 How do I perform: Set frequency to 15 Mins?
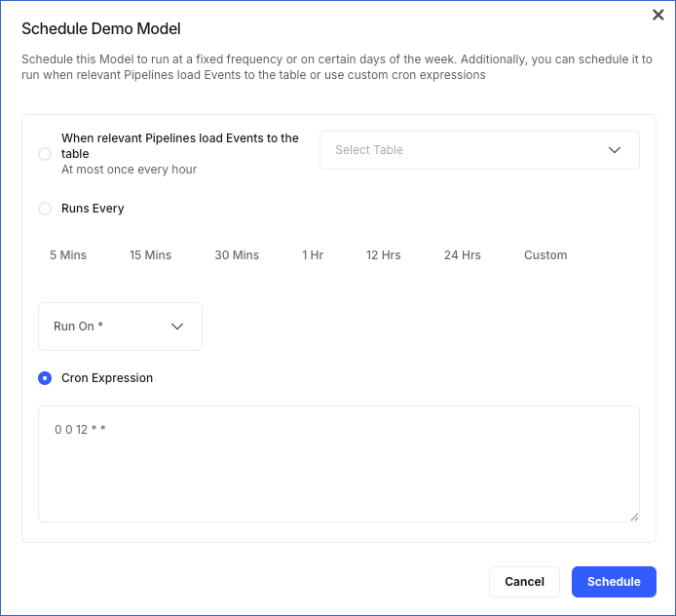[150, 255]
